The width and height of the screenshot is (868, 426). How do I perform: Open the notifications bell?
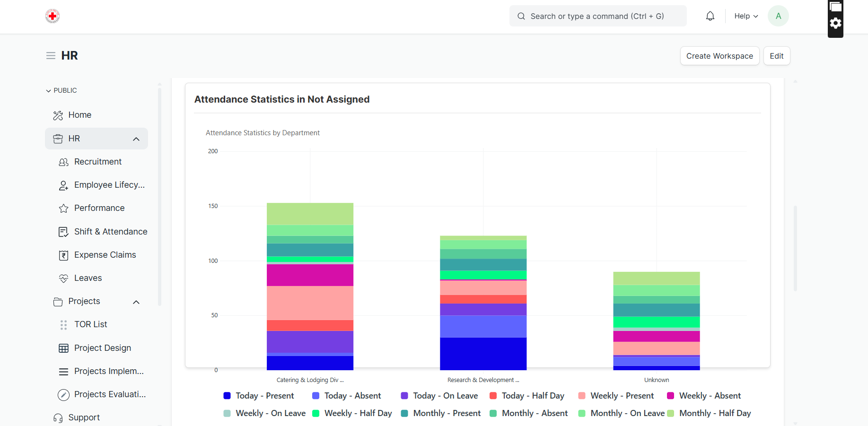(x=710, y=16)
